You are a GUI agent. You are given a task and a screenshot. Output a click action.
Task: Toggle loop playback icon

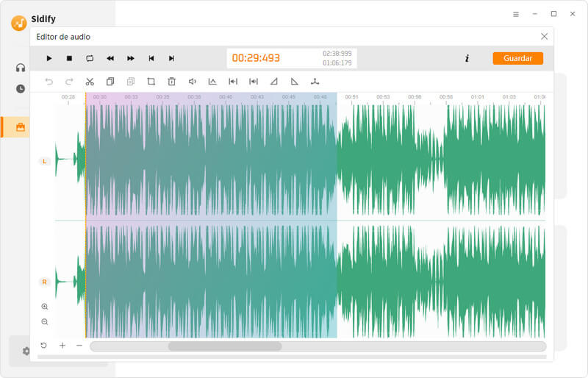(x=90, y=58)
